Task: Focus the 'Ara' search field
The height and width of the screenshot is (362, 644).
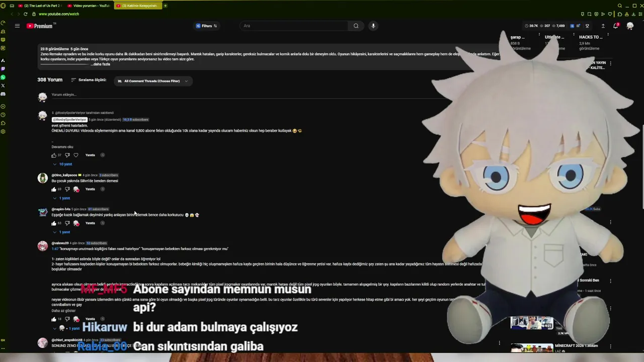Action: pyautogui.click(x=294, y=26)
